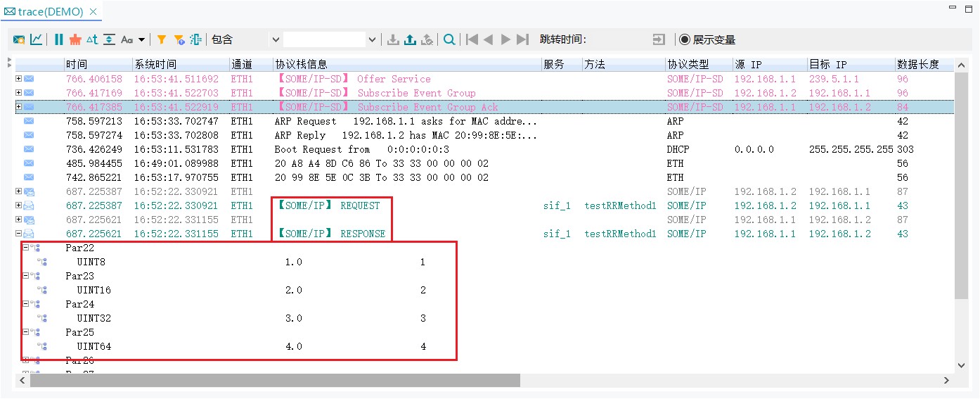980x399 pixels.
Task: Close the trace(DEMO) tab
Action: [94, 12]
